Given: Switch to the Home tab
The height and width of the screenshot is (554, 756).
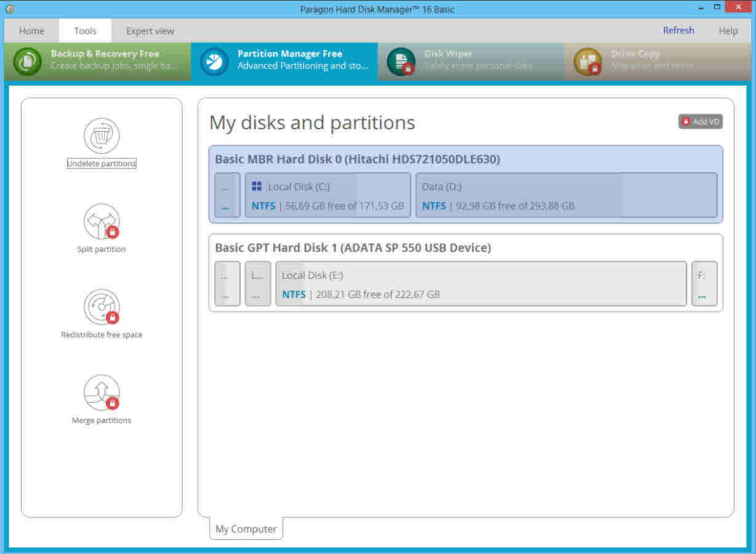Looking at the screenshot, I should (x=31, y=30).
